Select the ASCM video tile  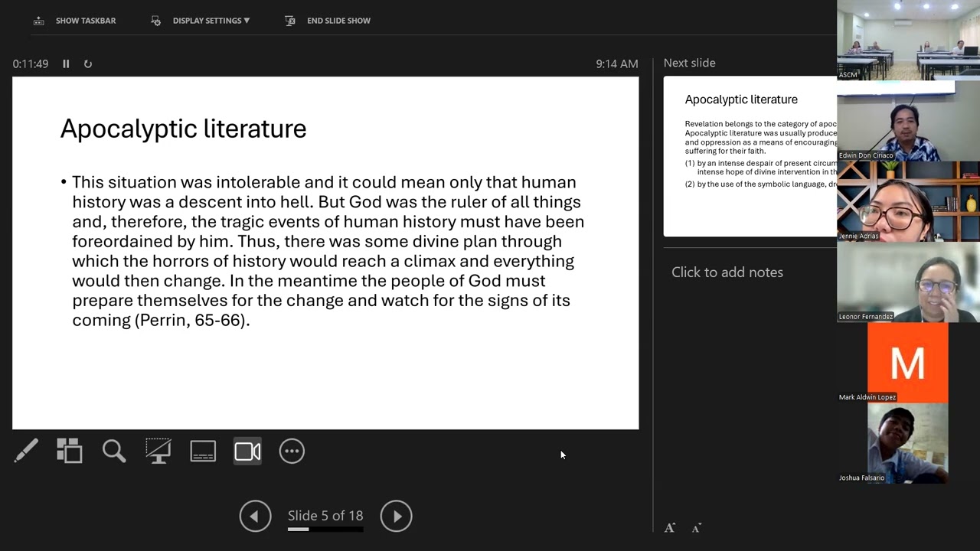click(x=908, y=40)
